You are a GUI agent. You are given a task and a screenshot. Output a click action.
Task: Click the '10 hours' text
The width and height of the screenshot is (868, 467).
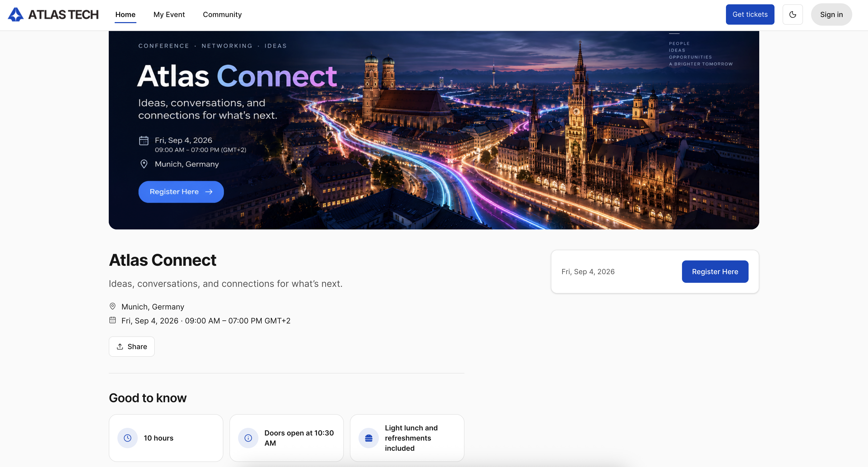(158, 438)
